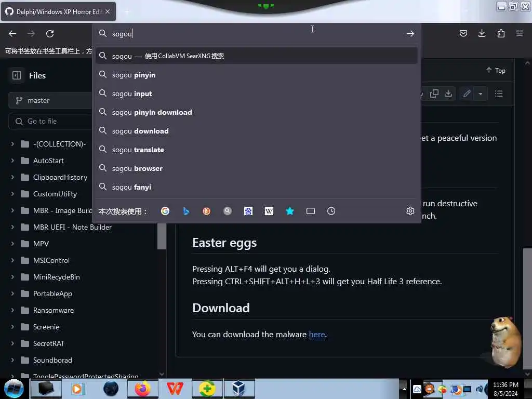
Task: Choose the 'sogou browser' suggestion
Action: click(256, 168)
